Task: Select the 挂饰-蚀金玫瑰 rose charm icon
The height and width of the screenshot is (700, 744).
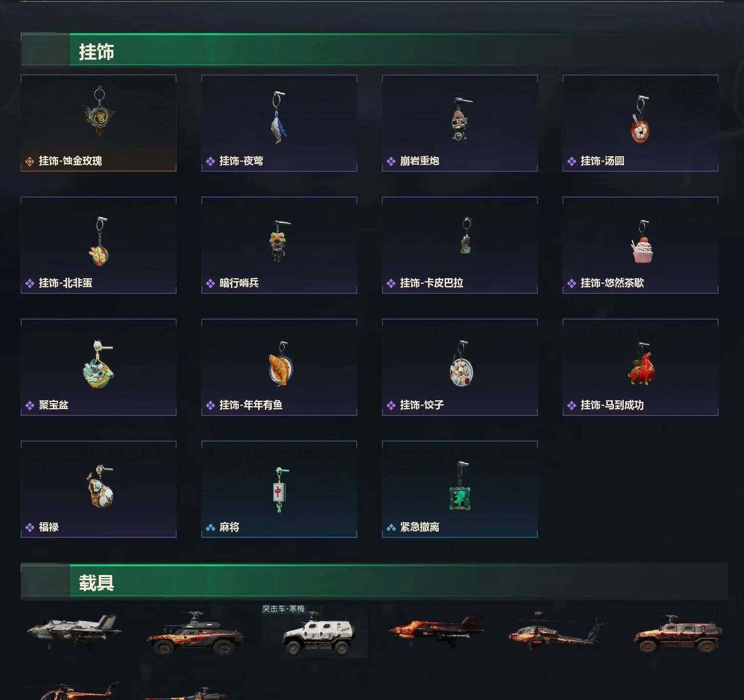Action: [99, 112]
